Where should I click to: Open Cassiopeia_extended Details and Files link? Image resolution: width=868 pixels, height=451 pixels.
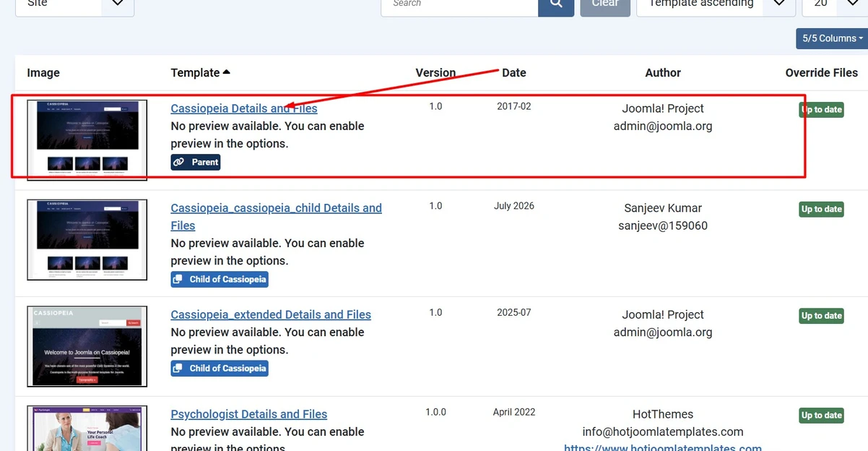pos(271,314)
